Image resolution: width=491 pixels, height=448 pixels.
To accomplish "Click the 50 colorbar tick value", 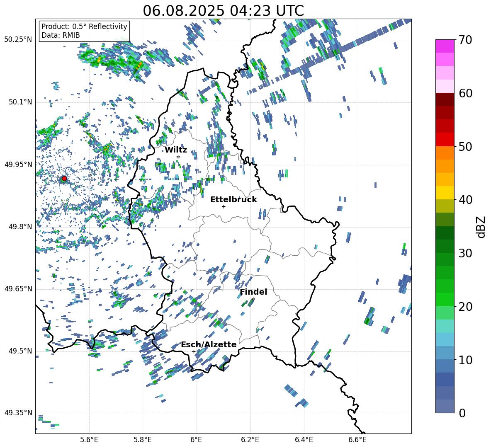I will [x=465, y=146].
